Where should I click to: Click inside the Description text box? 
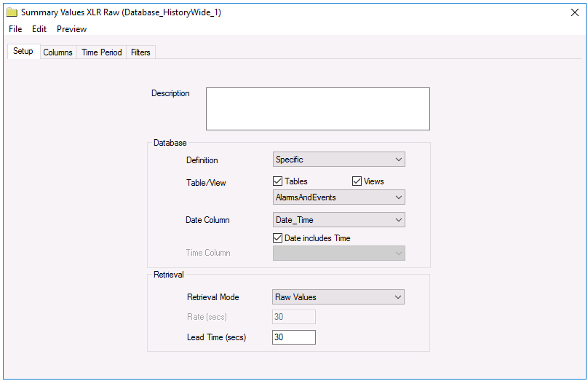click(317, 109)
